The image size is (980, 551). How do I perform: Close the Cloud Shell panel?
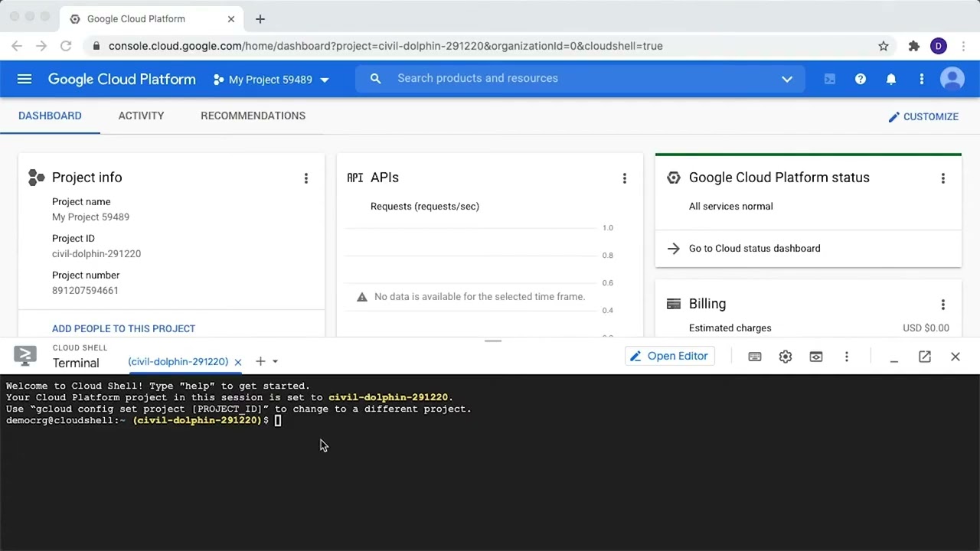955,357
